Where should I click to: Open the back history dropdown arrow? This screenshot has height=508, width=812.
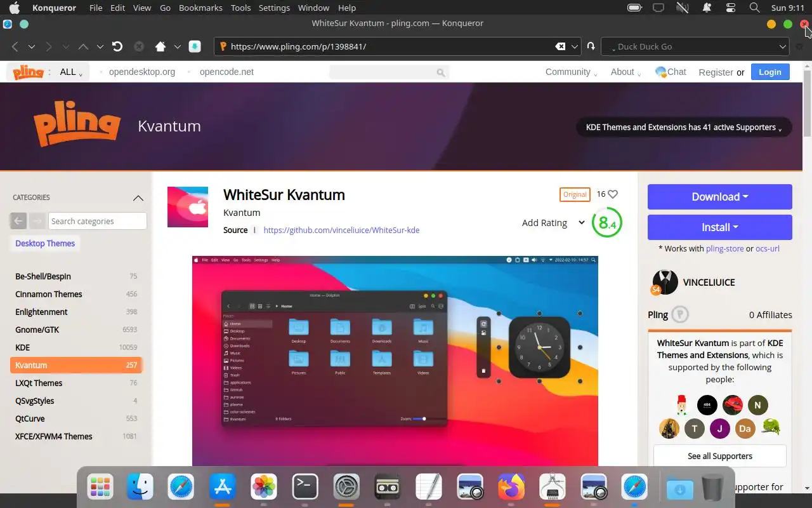pos(31,46)
